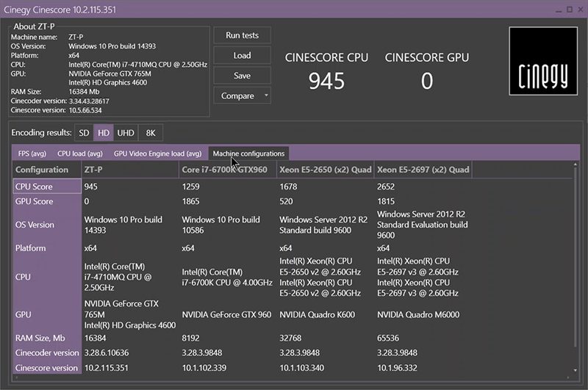Click RAM size value 65536
Screen dimensions: 588x390
pos(388,338)
